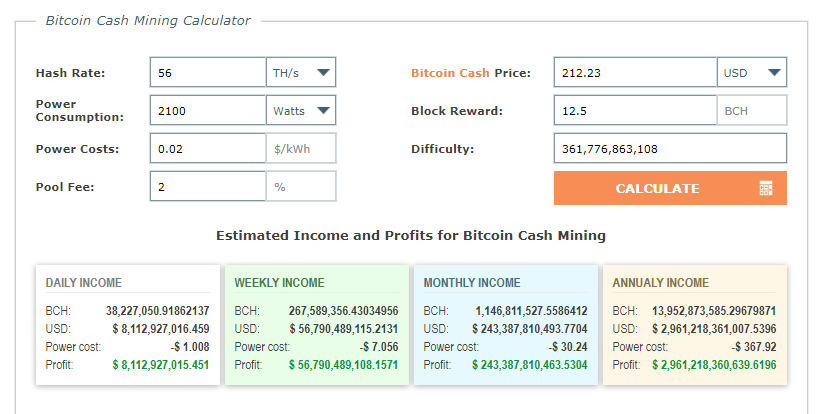Click the Bitcoin Cash Price input field

pos(635,72)
